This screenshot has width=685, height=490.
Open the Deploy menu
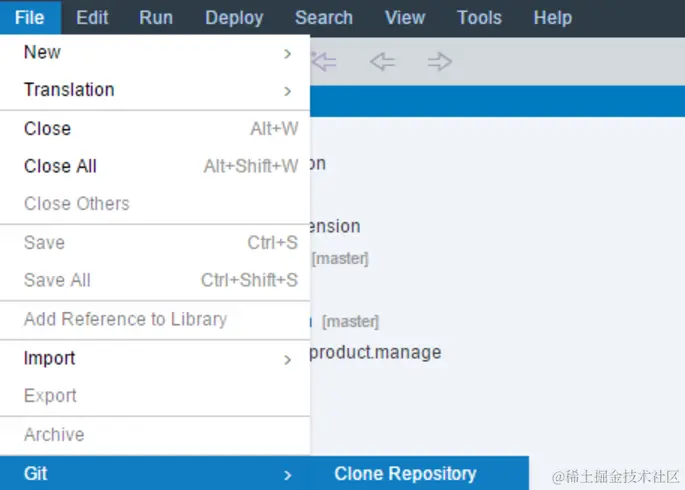click(234, 18)
